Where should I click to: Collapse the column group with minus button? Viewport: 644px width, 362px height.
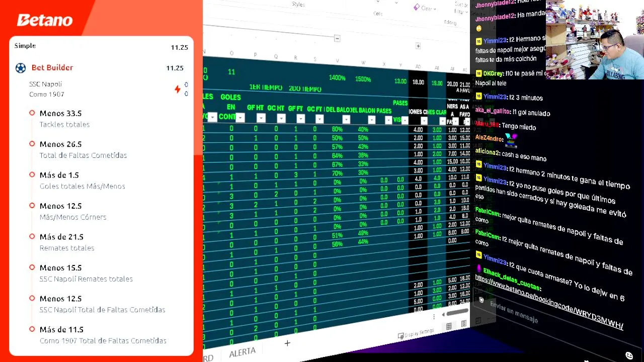337,39
